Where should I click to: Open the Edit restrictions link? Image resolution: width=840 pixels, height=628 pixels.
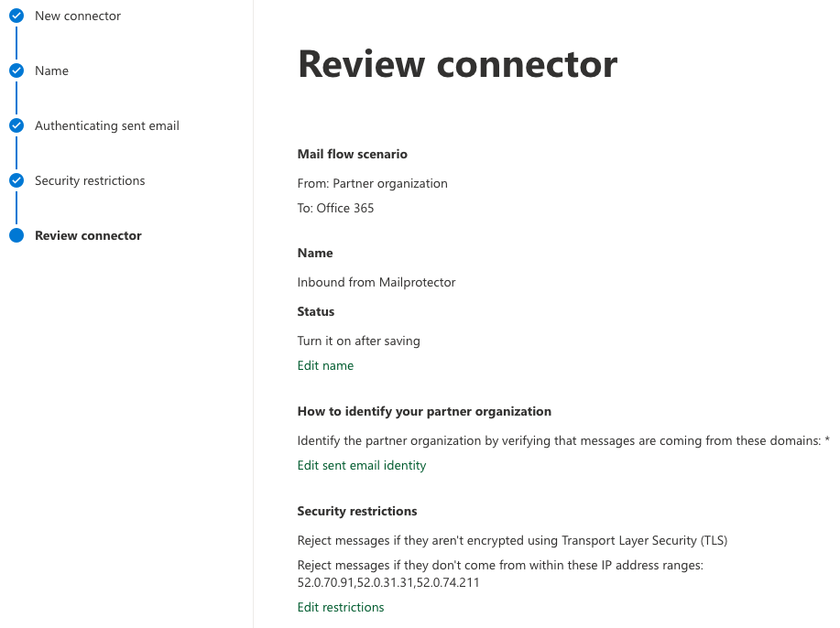click(x=341, y=607)
